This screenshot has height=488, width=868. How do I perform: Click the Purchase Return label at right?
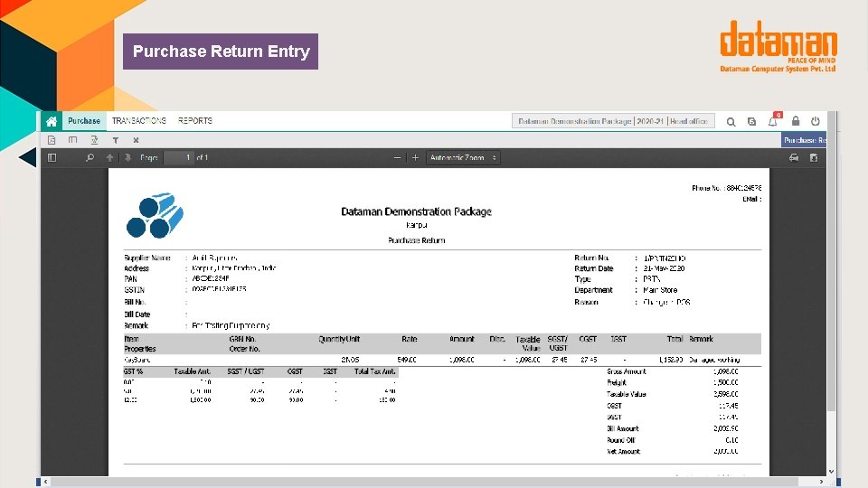[x=805, y=140]
